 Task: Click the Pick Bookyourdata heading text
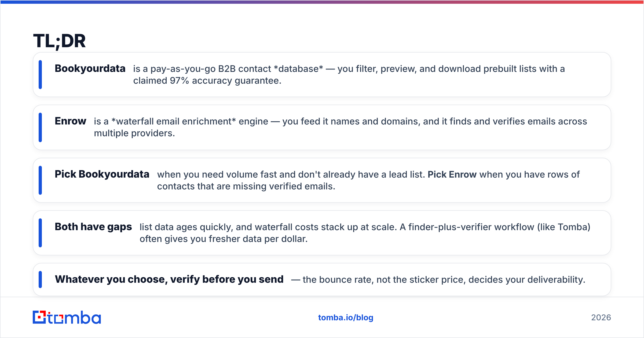[102, 174]
